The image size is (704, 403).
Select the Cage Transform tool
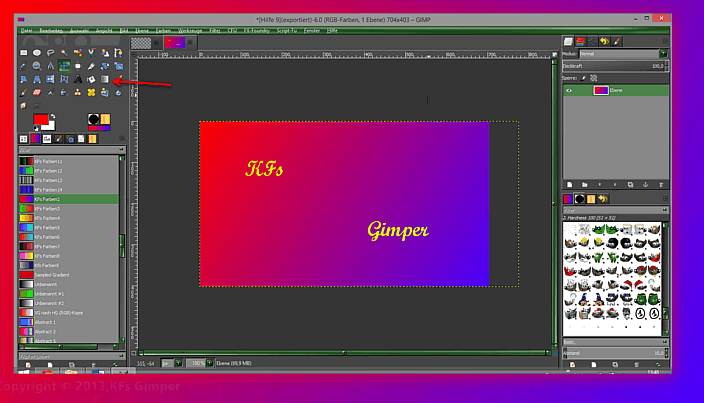tap(64, 79)
